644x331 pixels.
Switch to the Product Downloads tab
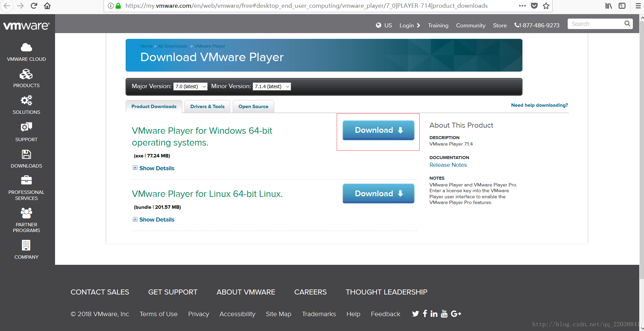(x=154, y=106)
